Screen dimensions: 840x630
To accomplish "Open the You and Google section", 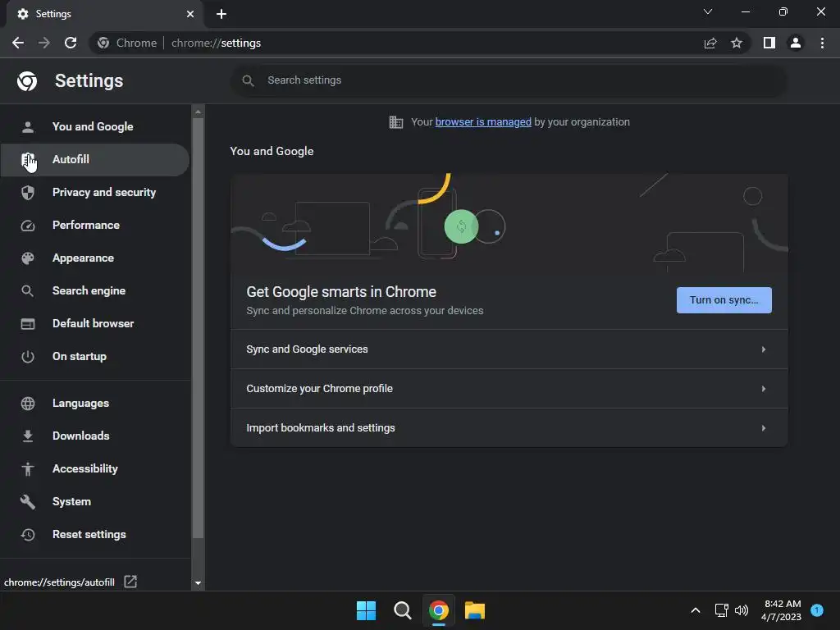I will click(x=95, y=127).
